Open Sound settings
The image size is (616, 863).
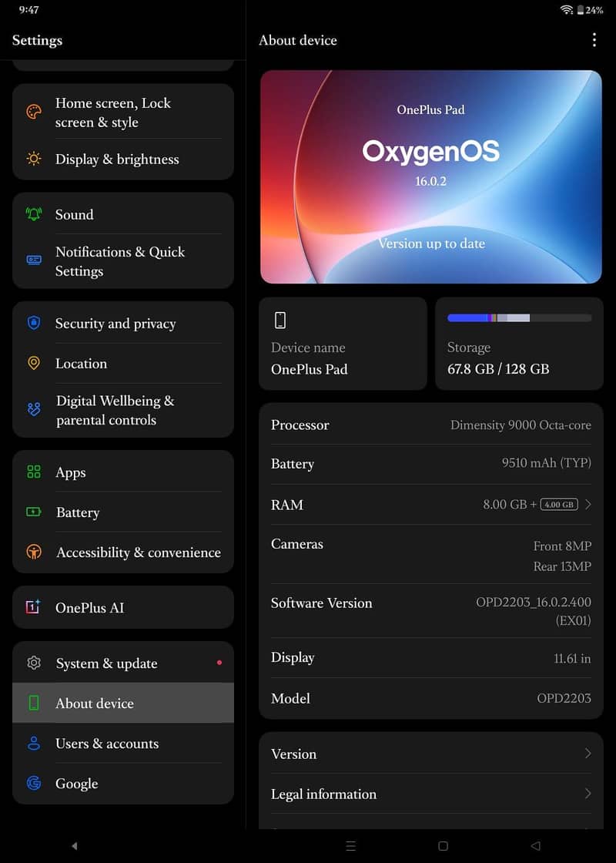tap(123, 214)
